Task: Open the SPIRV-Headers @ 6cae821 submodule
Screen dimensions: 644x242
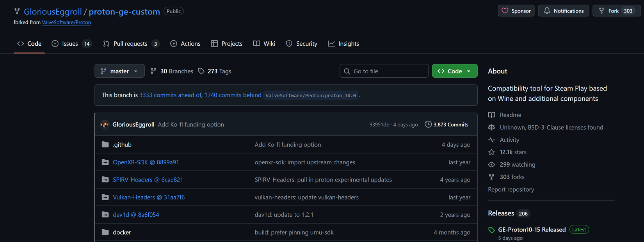Action: 148,180
